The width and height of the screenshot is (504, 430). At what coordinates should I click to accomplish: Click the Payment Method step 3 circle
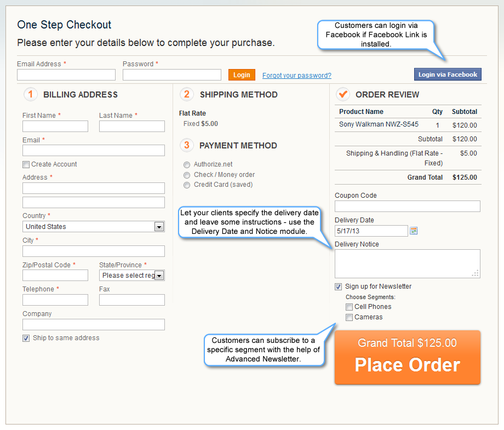click(186, 145)
